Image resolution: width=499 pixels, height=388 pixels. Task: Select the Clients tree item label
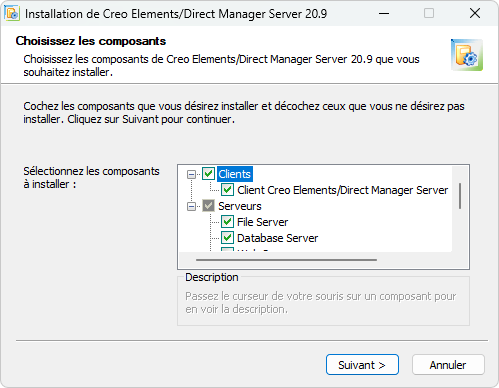235,174
